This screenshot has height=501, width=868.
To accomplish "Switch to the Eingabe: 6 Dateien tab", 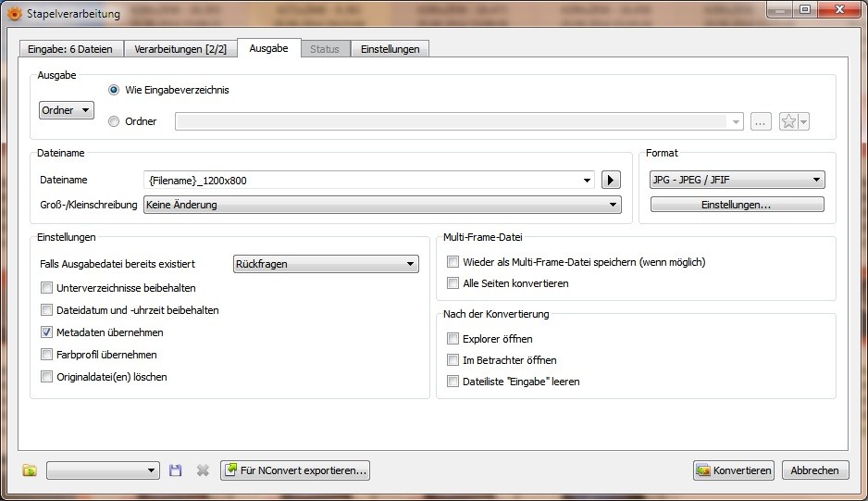I will point(70,49).
